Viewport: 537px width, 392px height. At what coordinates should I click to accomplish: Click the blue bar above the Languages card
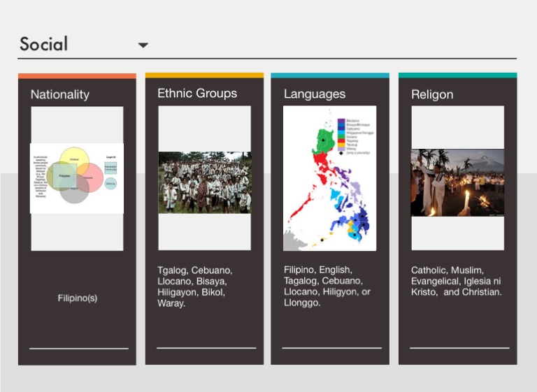tap(330, 75)
